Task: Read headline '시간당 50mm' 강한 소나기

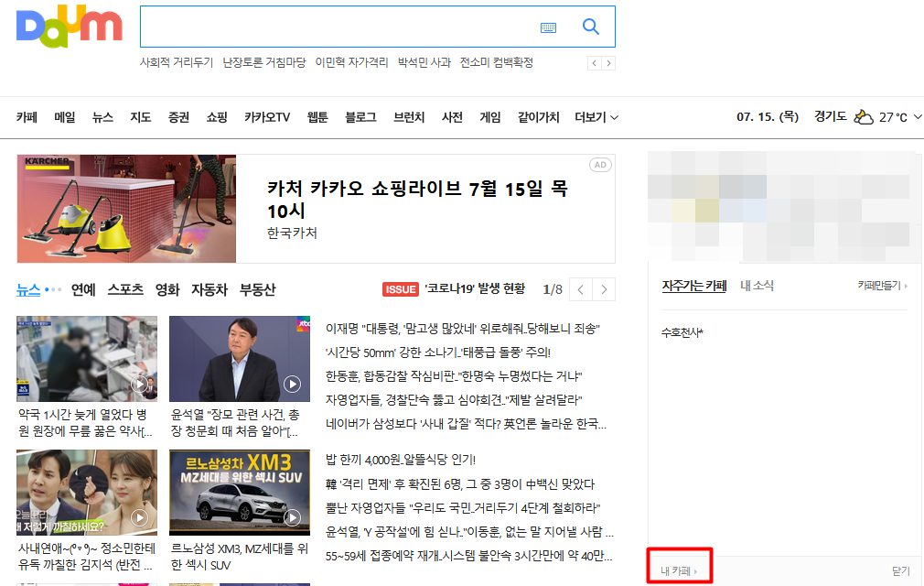Action: pos(438,353)
